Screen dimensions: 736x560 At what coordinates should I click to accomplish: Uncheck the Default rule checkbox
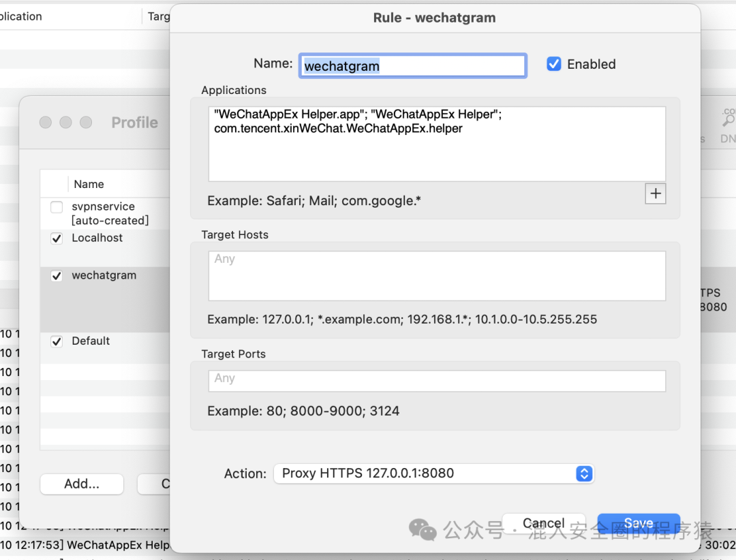point(57,342)
